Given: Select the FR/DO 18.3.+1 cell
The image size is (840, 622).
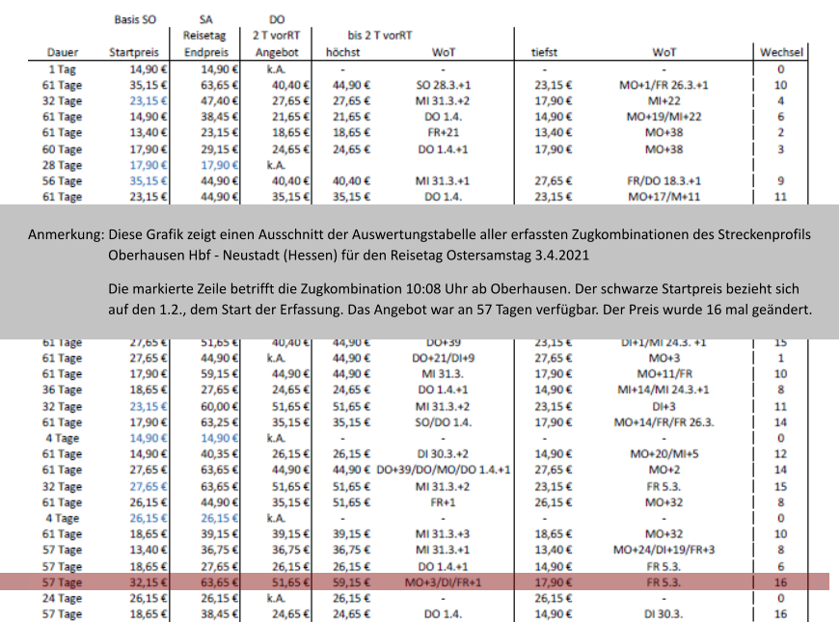Looking at the screenshot, I should point(664,180).
